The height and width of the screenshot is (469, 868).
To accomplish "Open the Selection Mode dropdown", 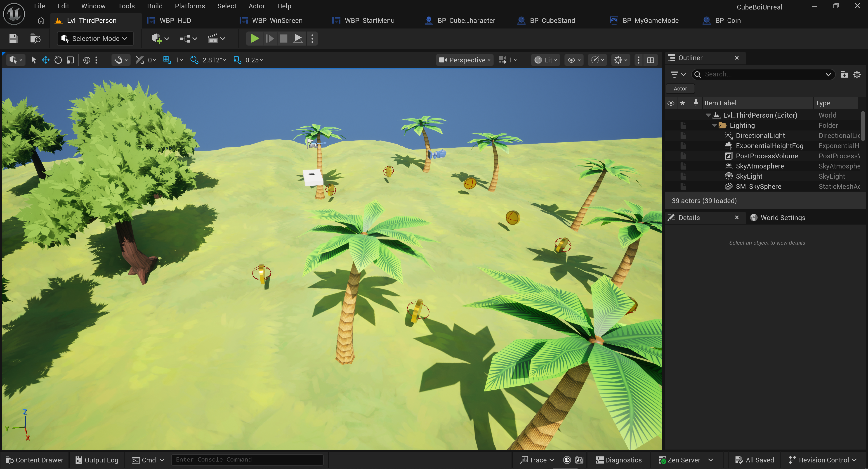I will (95, 38).
